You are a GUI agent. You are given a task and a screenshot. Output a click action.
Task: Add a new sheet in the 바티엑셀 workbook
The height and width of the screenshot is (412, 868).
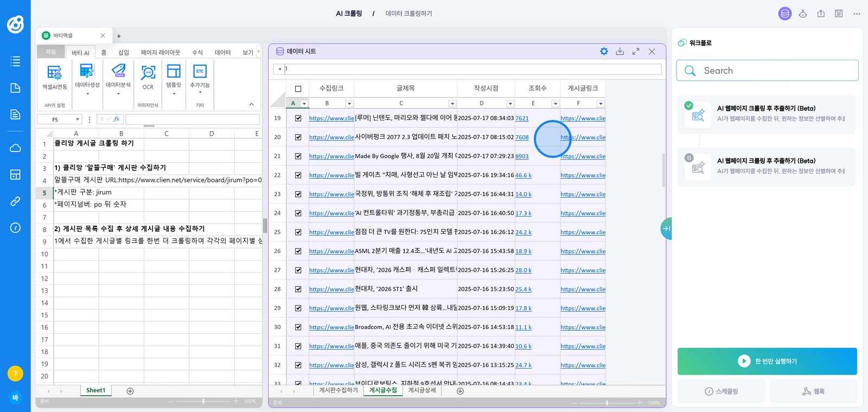pos(130,391)
